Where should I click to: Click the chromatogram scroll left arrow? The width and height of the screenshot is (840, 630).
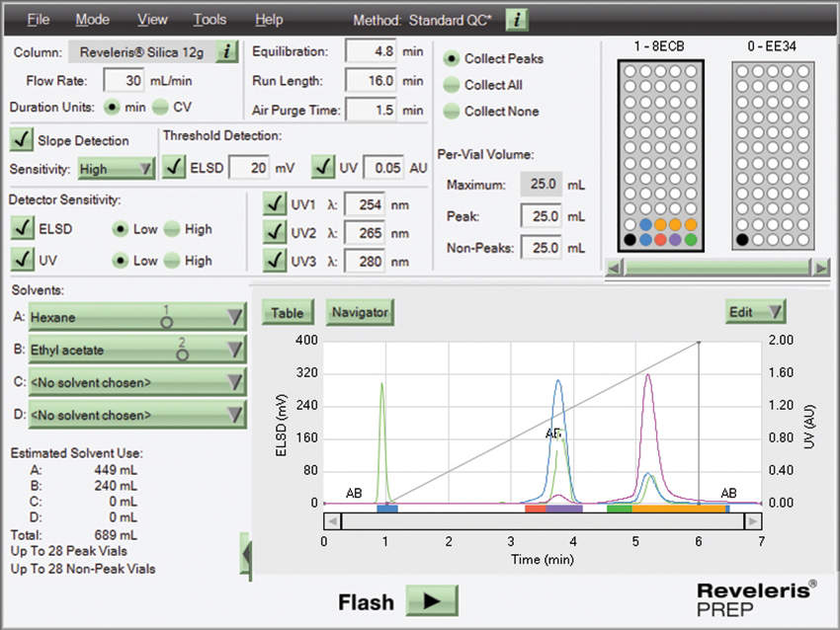click(332, 520)
